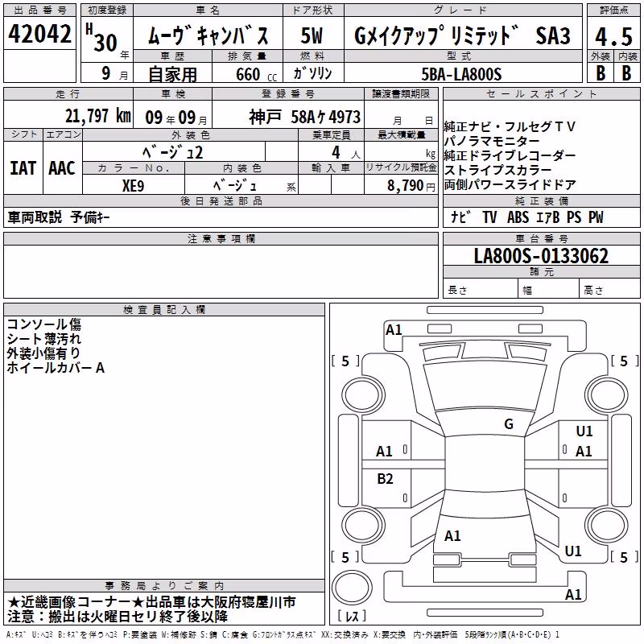This screenshot has width=644, height=644.
Task: Click the sales point 純正ナビ・フルセグTV
Action: pos(510,126)
